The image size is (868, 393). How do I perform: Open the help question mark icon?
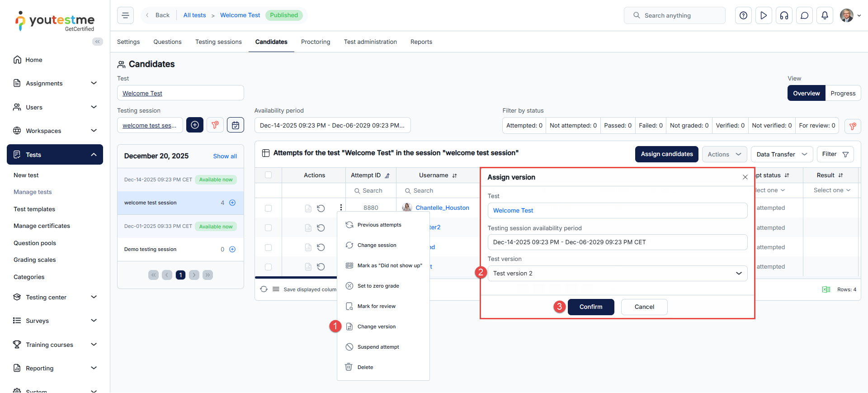[x=743, y=15]
